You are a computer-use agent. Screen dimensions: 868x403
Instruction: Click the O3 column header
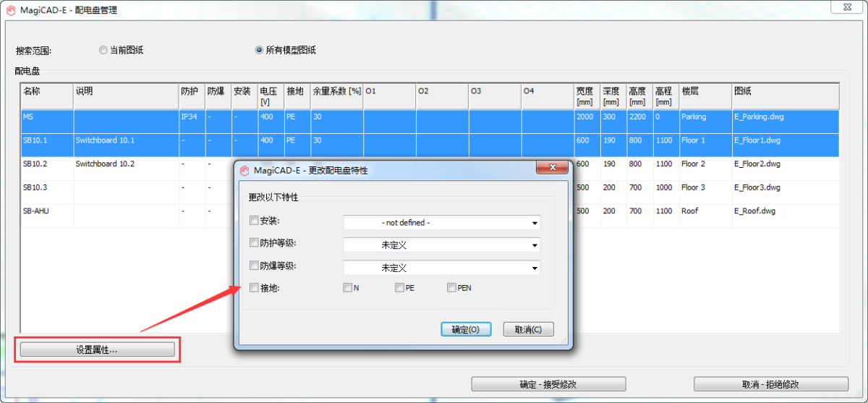click(x=495, y=96)
